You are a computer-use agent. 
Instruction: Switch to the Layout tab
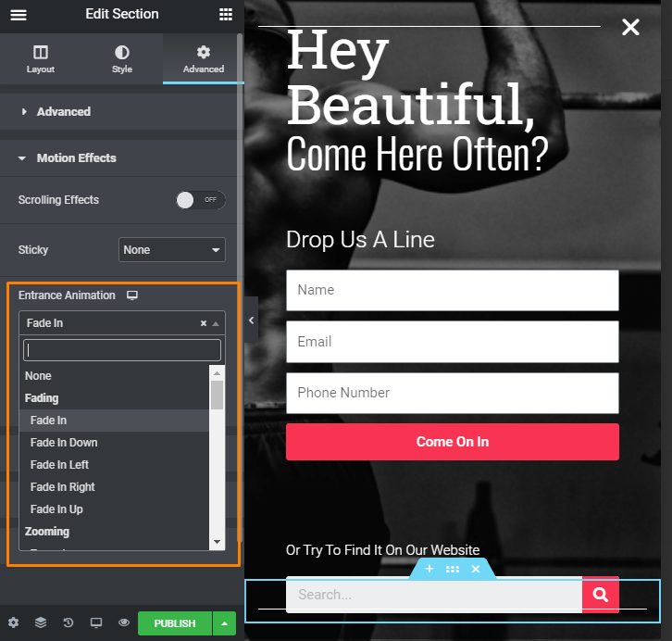click(x=41, y=59)
